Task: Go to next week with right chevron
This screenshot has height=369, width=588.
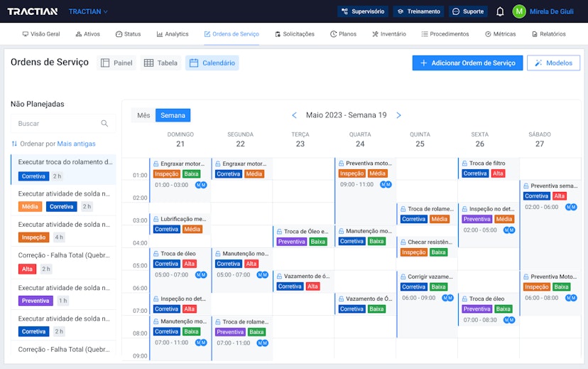Action: pyautogui.click(x=398, y=115)
